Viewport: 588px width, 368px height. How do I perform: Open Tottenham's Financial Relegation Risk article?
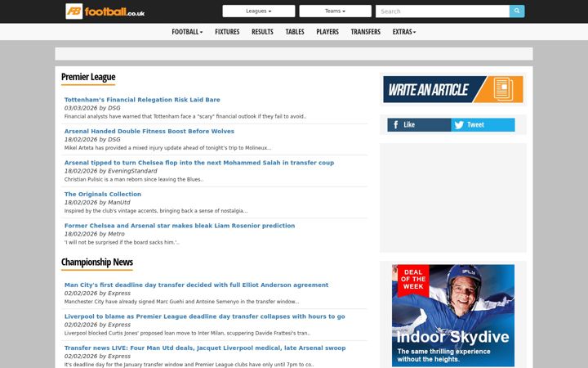click(x=142, y=100)
